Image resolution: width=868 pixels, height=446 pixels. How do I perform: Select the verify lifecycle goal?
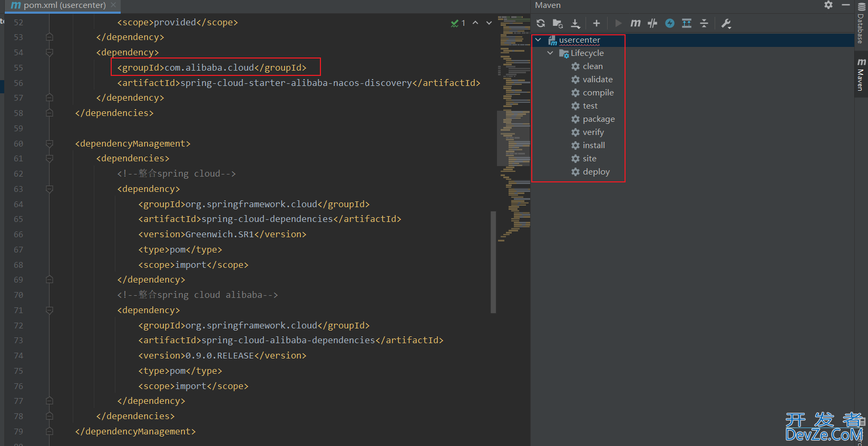coord(593,132)
